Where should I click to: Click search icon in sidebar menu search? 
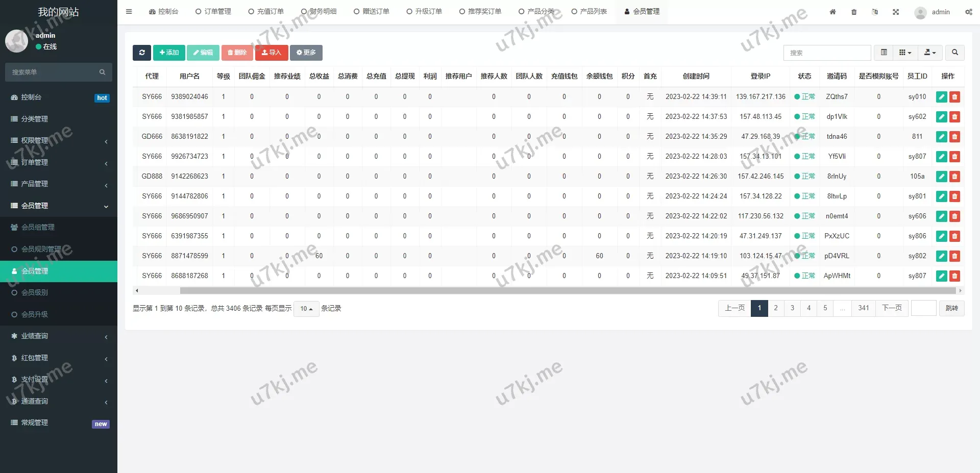click(102, 72)
